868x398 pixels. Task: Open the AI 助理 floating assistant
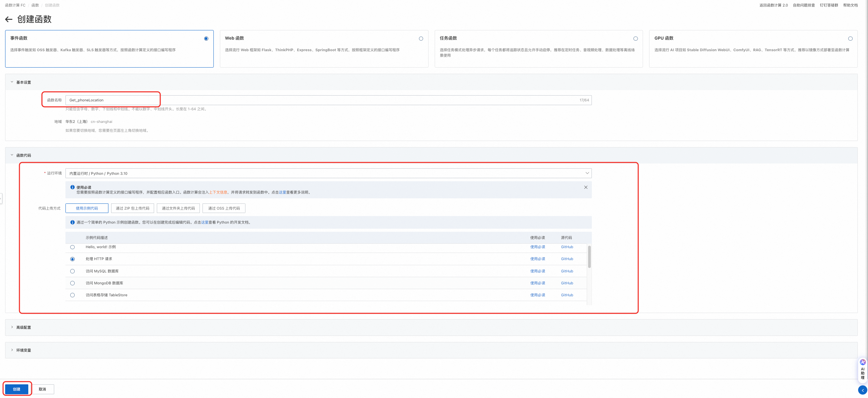(863, 369)
